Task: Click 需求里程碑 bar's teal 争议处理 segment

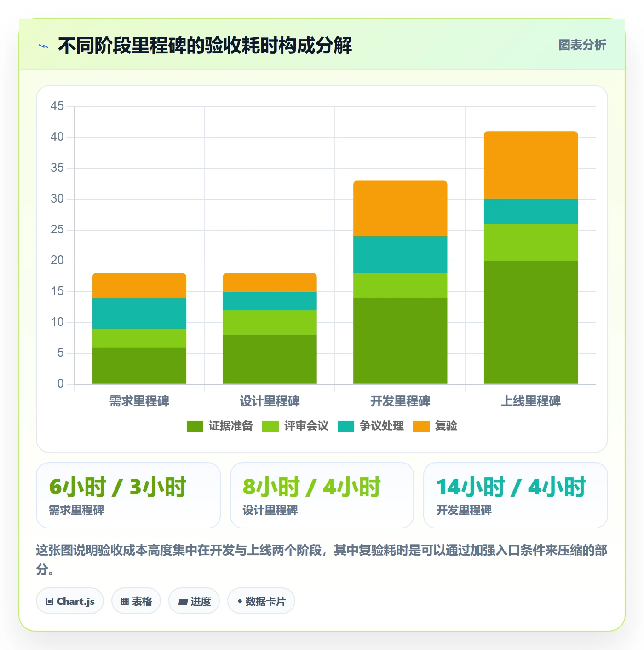Action: tap(139, 313)
